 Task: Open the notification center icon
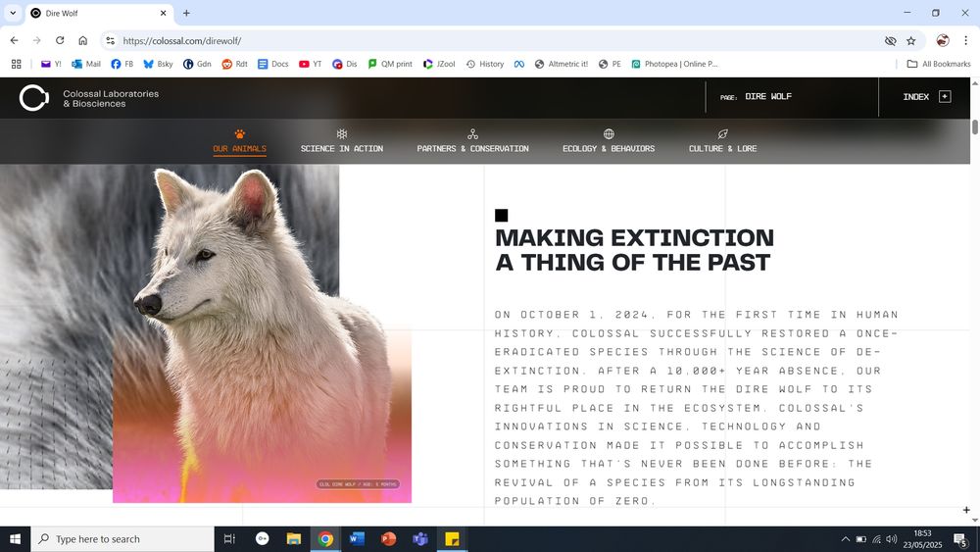[x=960, y=539]
